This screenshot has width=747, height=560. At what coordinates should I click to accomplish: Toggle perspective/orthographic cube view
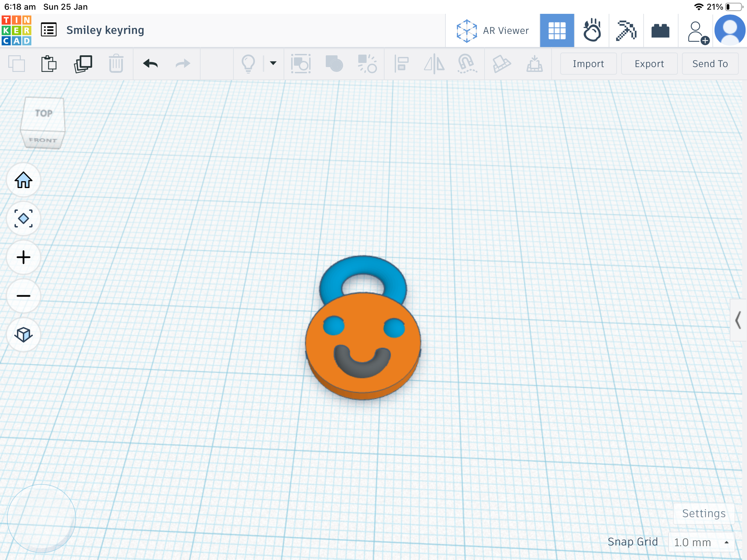pos(24,335)
